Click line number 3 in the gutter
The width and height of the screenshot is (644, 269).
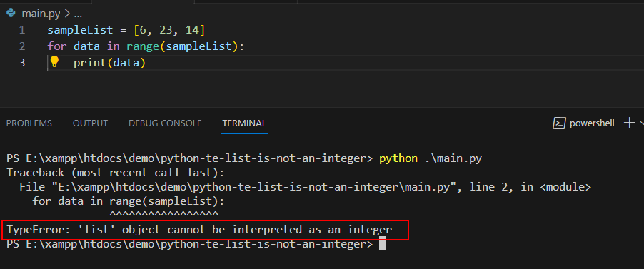click(21, 63)
